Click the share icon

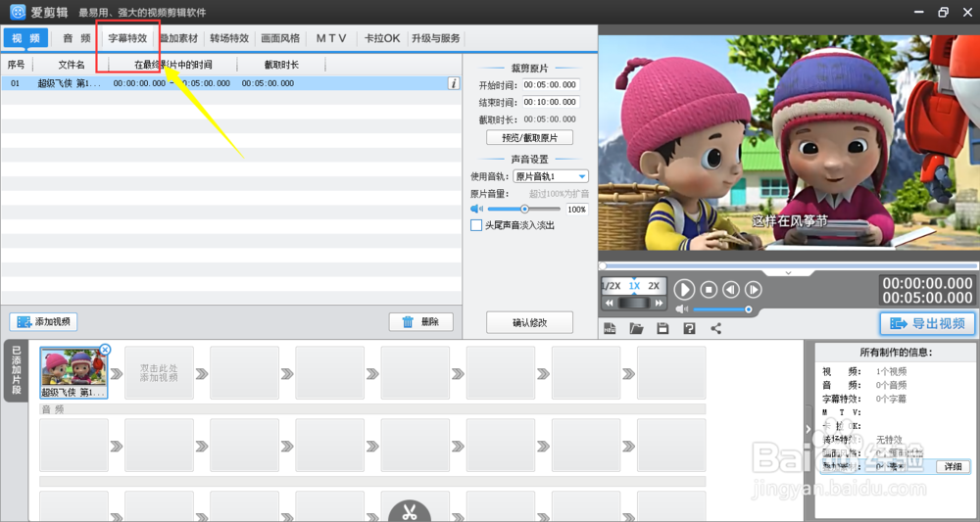pos(716,328)
